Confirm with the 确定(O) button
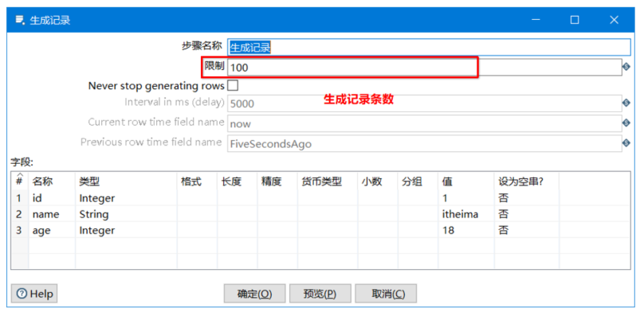This screenshot has height=312, width=644. coord(254,294)
